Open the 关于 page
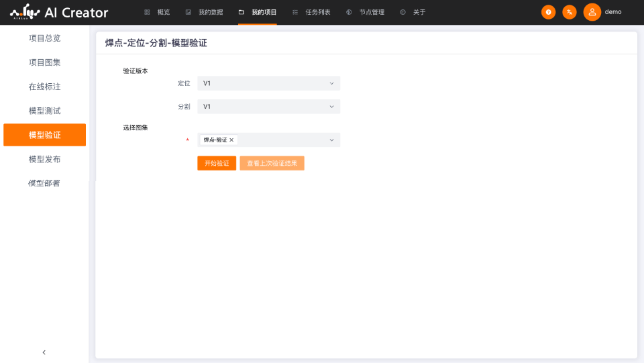Screen dimensions: 644x363 (x=413, y=12)
